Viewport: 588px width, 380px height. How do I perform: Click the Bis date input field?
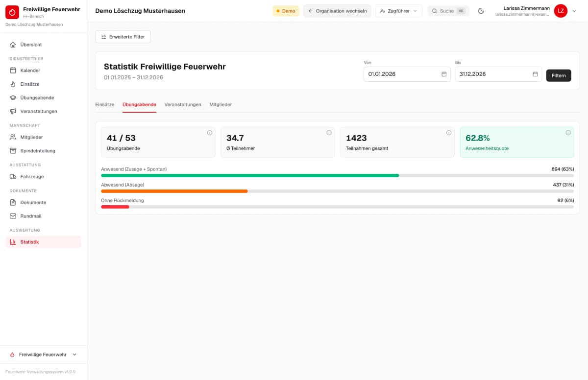tap(498, 74)
